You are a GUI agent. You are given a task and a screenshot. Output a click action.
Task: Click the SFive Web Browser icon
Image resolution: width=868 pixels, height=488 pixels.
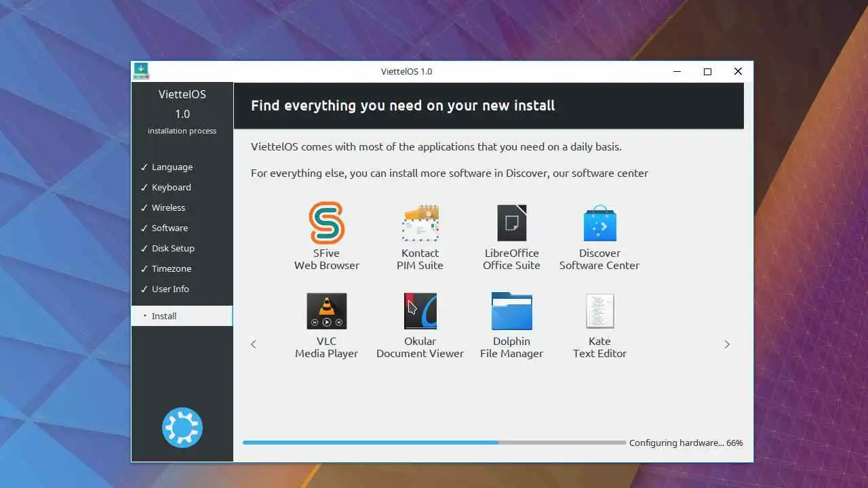click(327, 223)
